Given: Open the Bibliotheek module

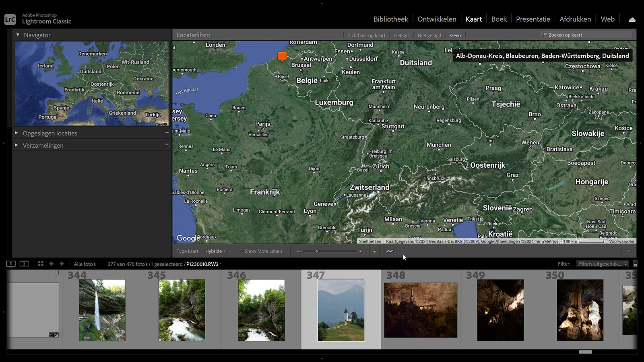Looking at the screenshot, I should click(390, 19).
